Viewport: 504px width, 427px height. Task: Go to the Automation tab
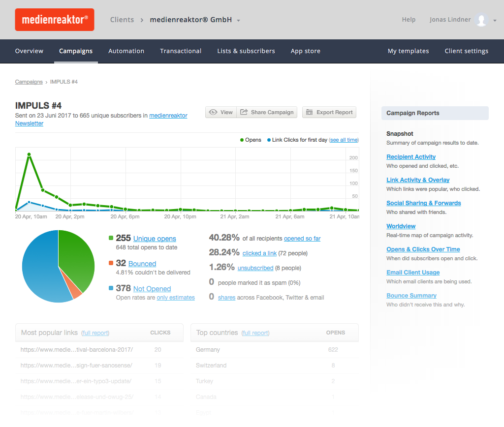[x=126, y=51]
